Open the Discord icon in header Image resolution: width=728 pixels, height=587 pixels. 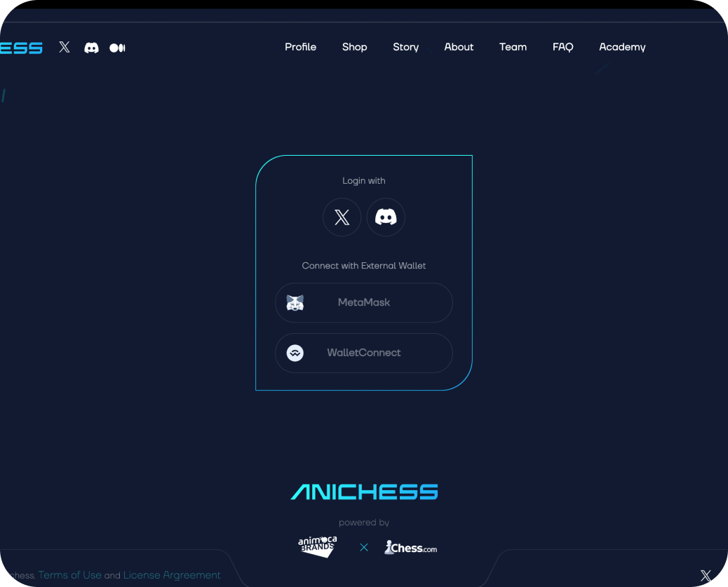click(x=91, y=48)
